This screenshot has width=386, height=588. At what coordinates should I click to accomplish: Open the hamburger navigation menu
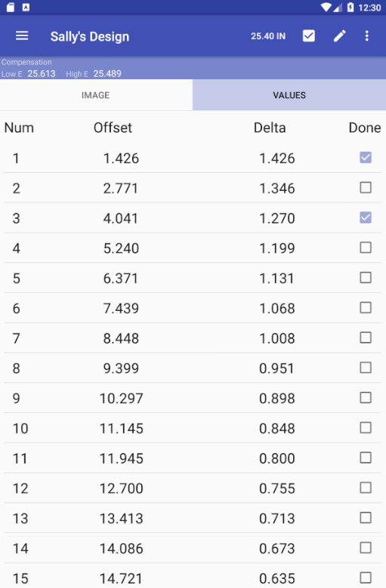click(22, 36)
